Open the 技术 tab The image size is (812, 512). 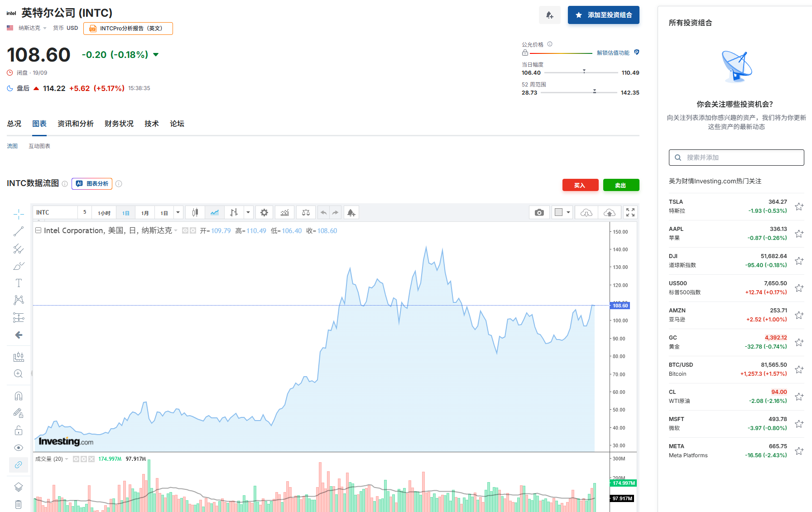tap(152, 124)
